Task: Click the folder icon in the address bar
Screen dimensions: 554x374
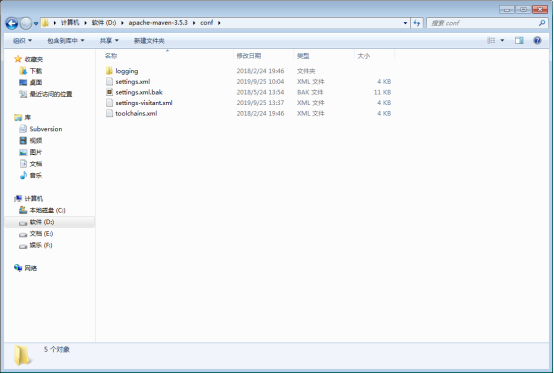Action: 45,23
